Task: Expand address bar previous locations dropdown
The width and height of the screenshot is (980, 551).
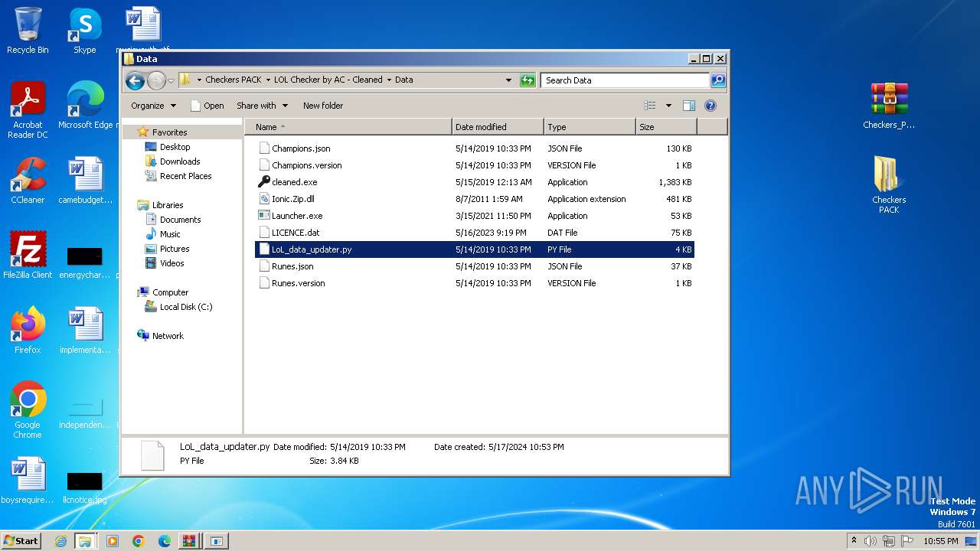Action: [x=508, y=80]
